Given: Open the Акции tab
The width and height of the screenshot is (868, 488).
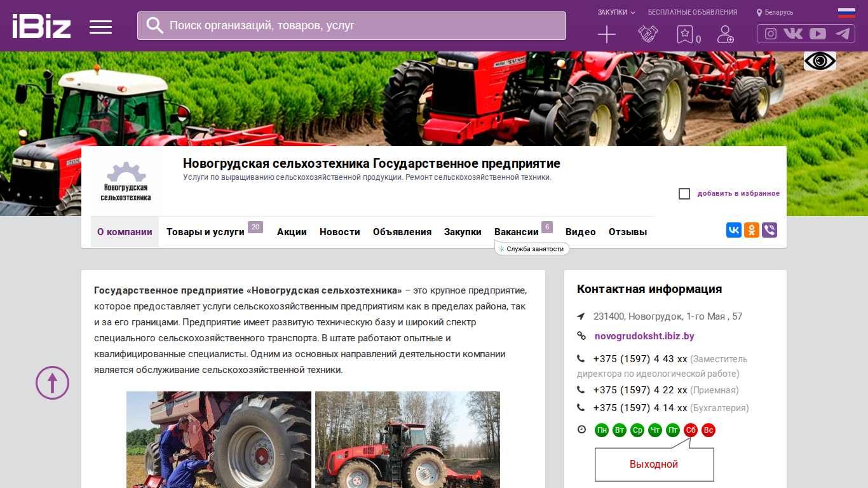Looking at the screenshot, I should (x=292, y=232).
